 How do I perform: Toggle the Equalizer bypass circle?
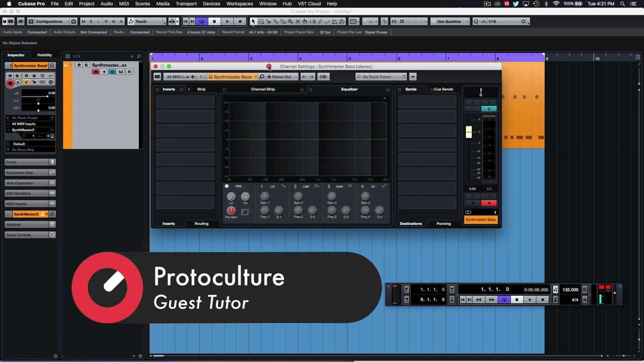click(310, 89)
